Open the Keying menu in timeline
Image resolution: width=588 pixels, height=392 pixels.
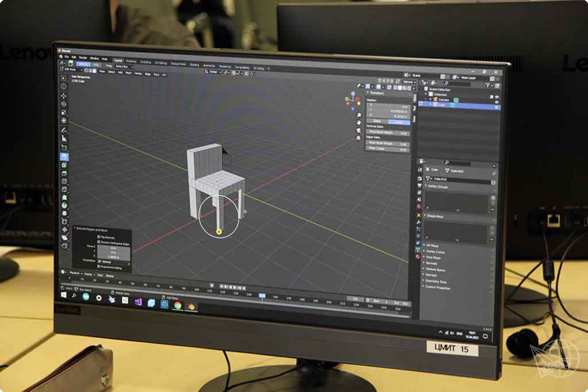tap(88, 274)
